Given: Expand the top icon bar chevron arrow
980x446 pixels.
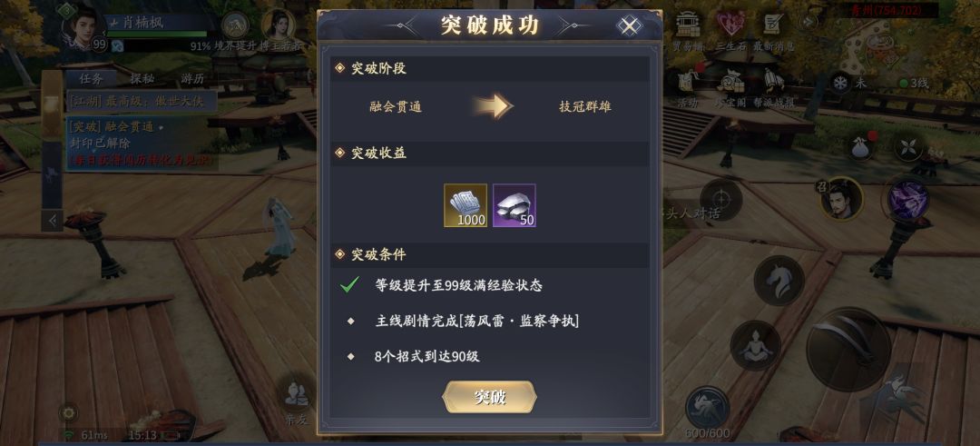Looking at the screenshot, I should [x=808, y=22].
